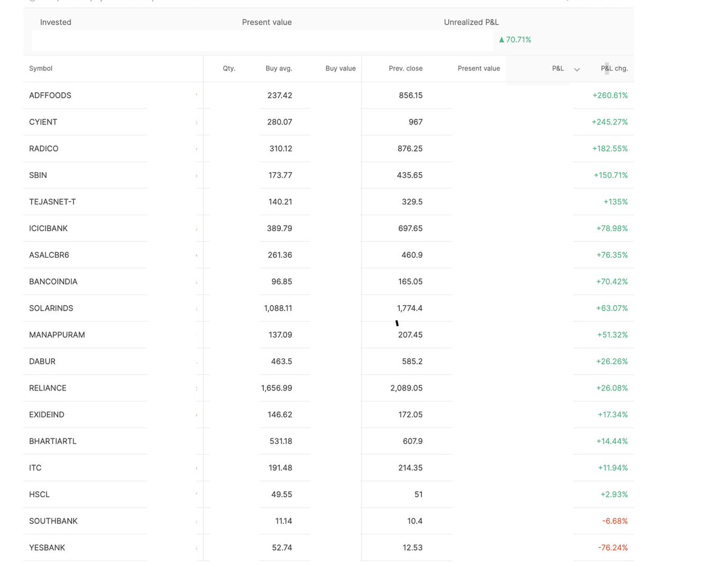Select the SOLARINDS symbol

coord(51,309)
